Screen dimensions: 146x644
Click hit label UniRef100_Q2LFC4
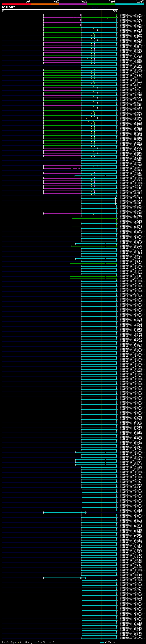[x=131, y=30]
